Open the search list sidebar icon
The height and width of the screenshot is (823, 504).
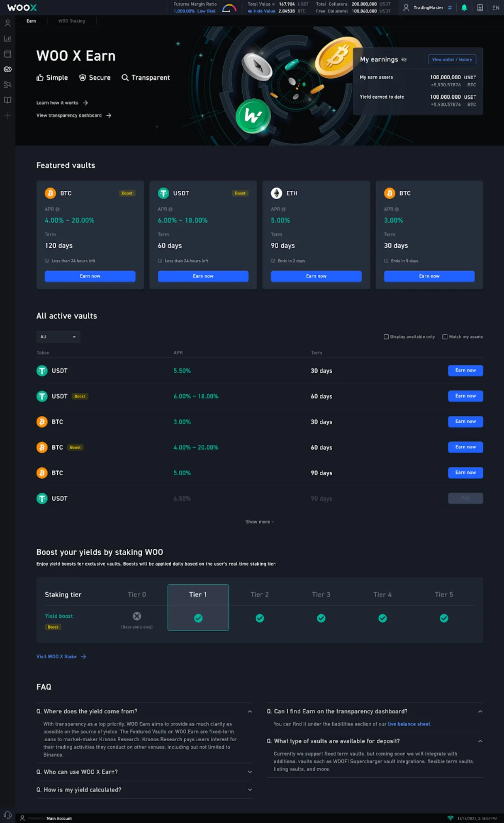coord(7,85)
